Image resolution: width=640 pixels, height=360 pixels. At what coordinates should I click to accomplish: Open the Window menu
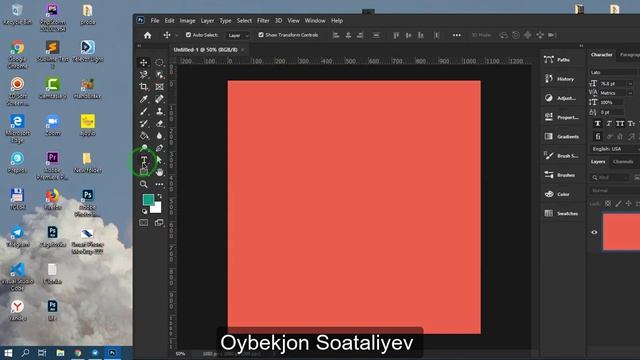(315, 20)
